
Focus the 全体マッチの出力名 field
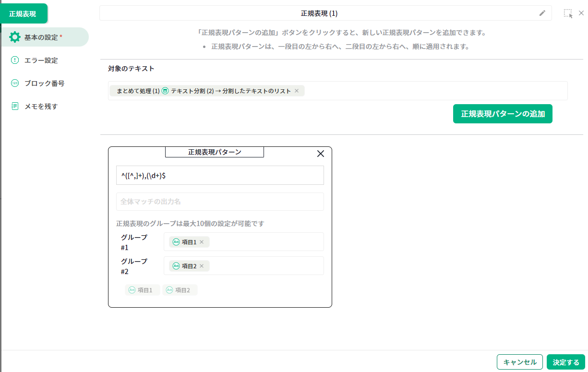click(220, 202)
